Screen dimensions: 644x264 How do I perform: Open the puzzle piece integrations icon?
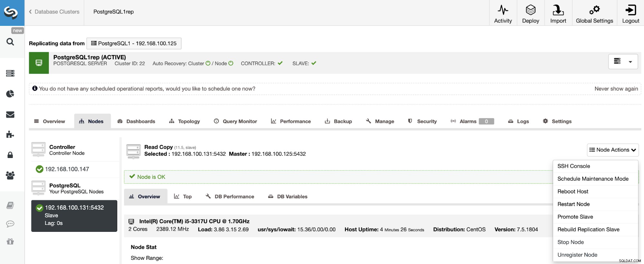10,134
